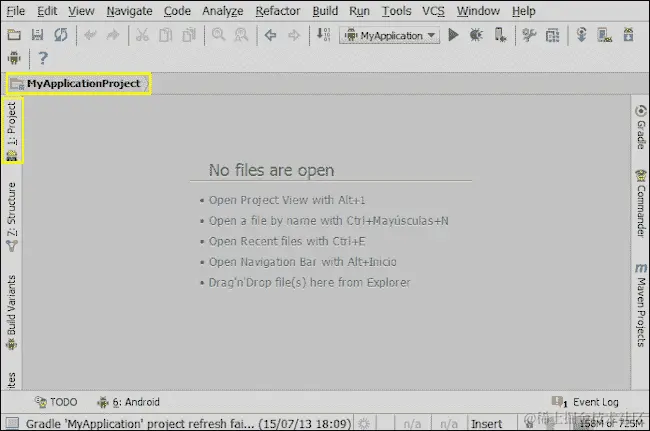Open the Refactor menu
Screen dimensions: 650x431
tap(278, 11)
